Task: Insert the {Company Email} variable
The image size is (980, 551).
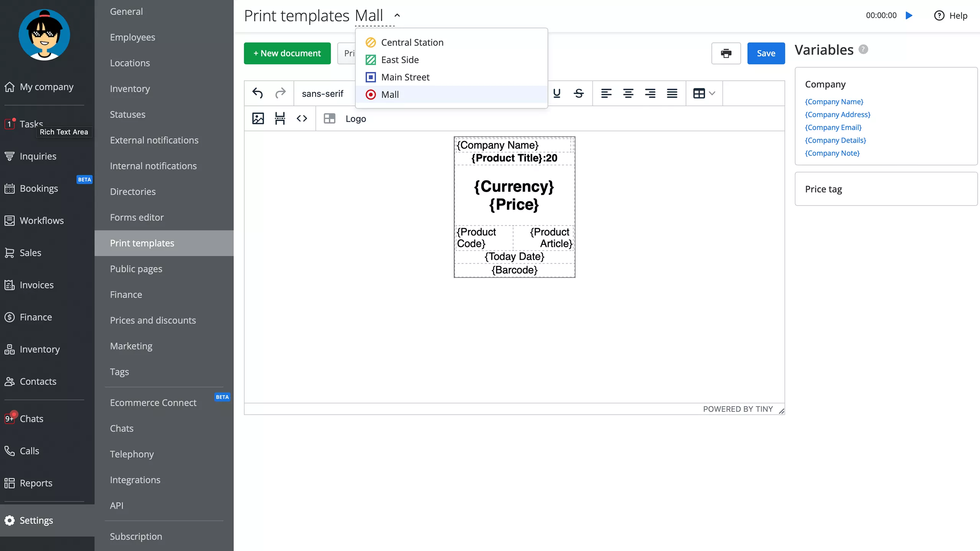Action: (833, 127)
